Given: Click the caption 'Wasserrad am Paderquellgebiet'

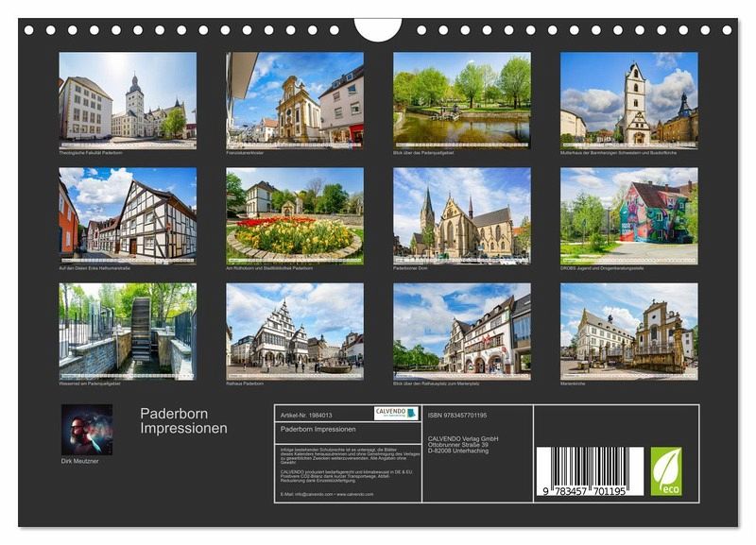Looking at the screenshot, I should pyautogui.click(x=90, y=383).
